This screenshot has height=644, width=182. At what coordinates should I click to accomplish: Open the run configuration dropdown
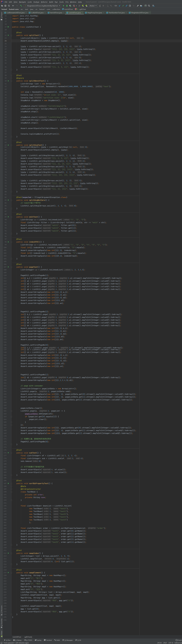click(43, 6)
